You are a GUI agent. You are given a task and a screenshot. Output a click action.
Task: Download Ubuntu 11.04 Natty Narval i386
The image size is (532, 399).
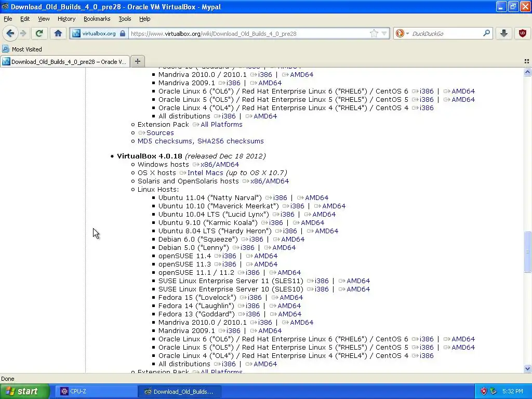click(280, 198)
